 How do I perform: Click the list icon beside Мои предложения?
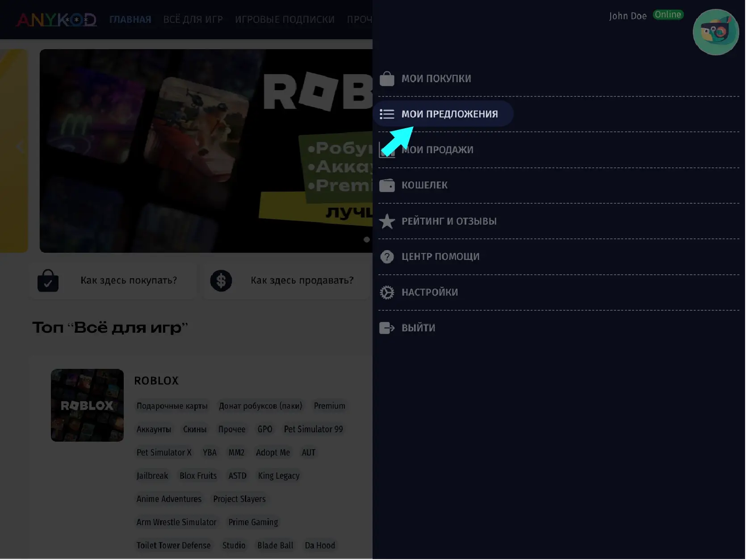[x=387, y=114]
